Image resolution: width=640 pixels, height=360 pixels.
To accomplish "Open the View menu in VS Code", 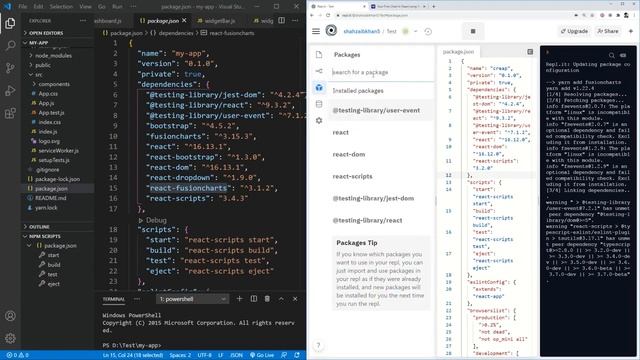I will [85, 7].
